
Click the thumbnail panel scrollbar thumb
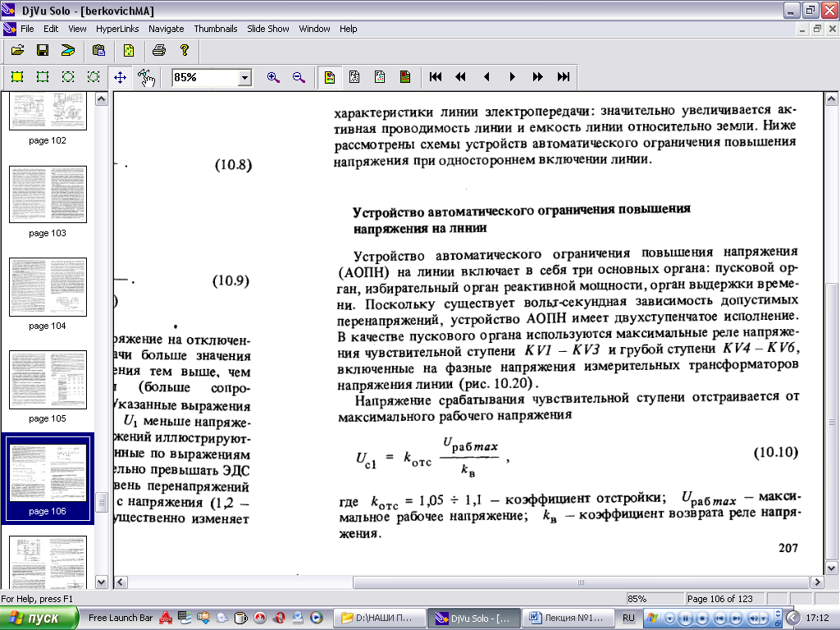pos(101,503)
